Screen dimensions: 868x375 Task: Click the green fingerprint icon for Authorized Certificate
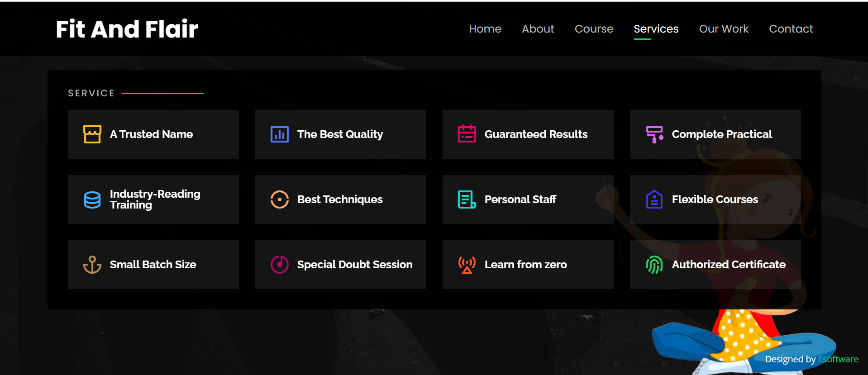654,265
